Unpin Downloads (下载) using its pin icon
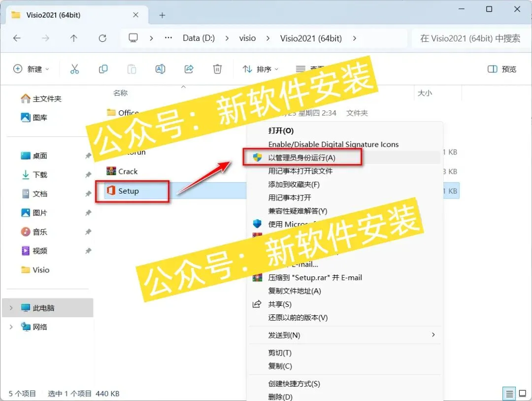This screenshot has width=532, height=401. click(x=88, y=175)
